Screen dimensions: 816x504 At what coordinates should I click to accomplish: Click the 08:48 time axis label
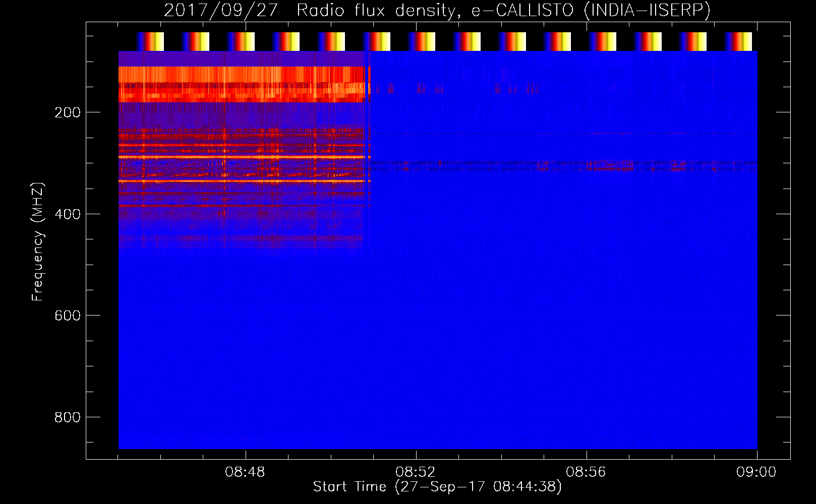(x=245, y=472)
